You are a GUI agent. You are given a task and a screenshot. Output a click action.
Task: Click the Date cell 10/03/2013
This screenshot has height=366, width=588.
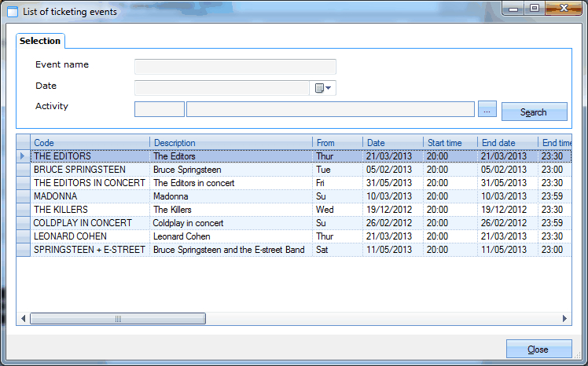tap(393, 196)
